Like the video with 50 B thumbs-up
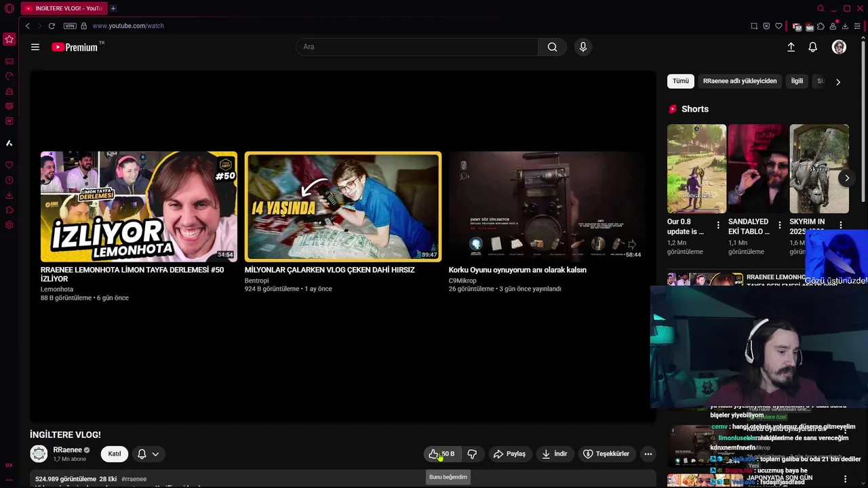Image resolution: width=868 pixels, height=488 pixels. (441, 454)
